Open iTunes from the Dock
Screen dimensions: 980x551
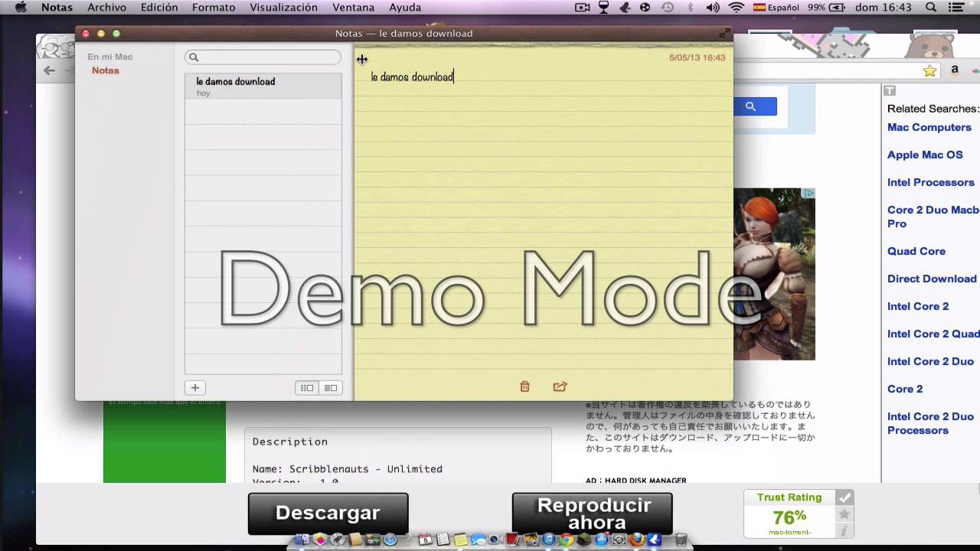click(x=549, y=540)
